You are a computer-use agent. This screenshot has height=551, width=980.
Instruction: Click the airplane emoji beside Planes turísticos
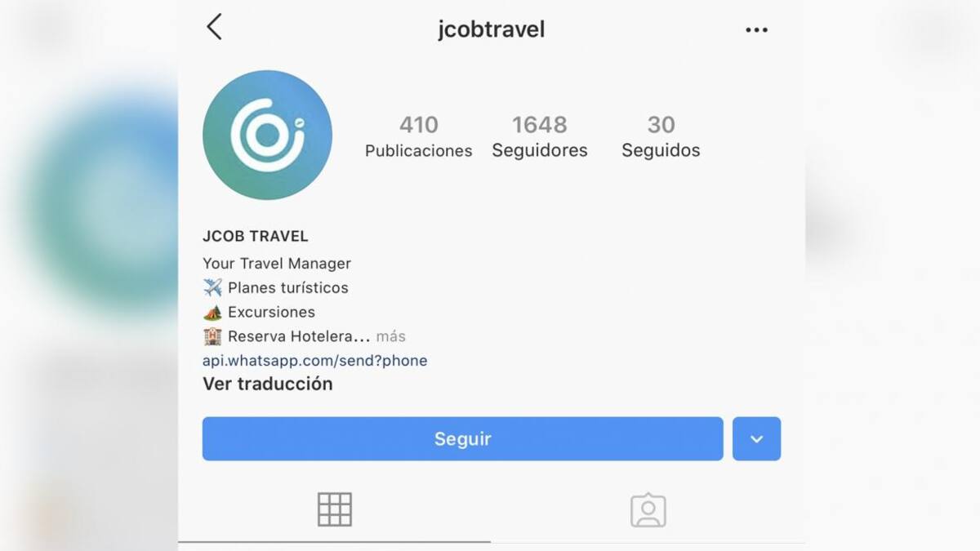coord(212,287)
